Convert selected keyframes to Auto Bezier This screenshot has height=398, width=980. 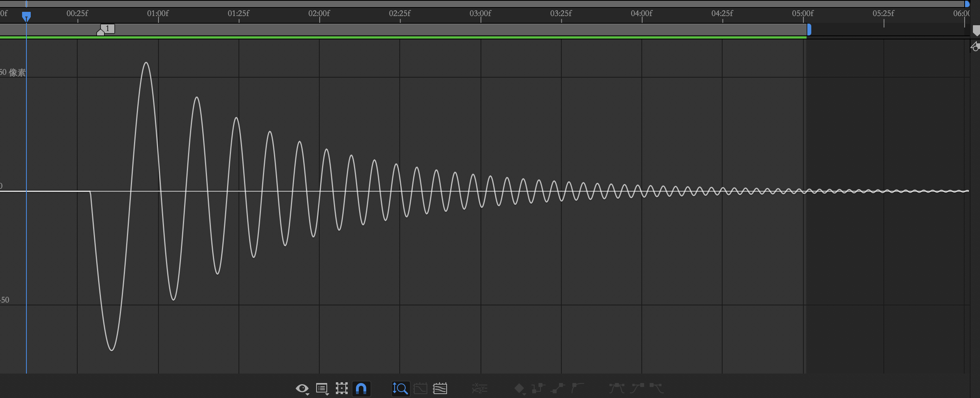pyautogui.click(x=578, y=389)
